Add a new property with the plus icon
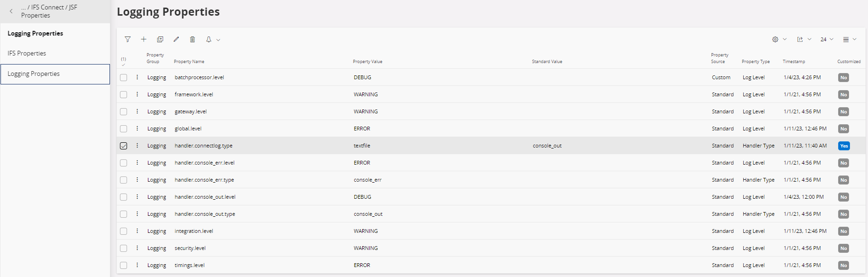868x277 pixels. coord(144,39)
